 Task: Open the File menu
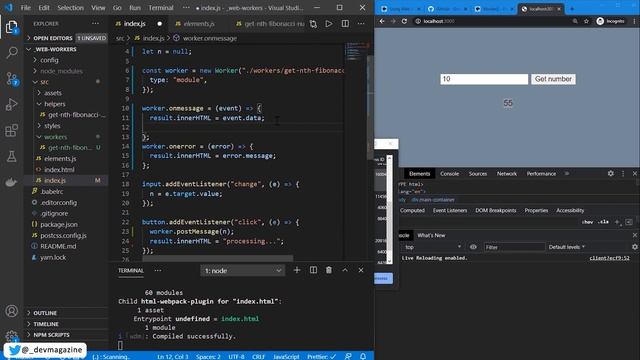tap(25, 8)
